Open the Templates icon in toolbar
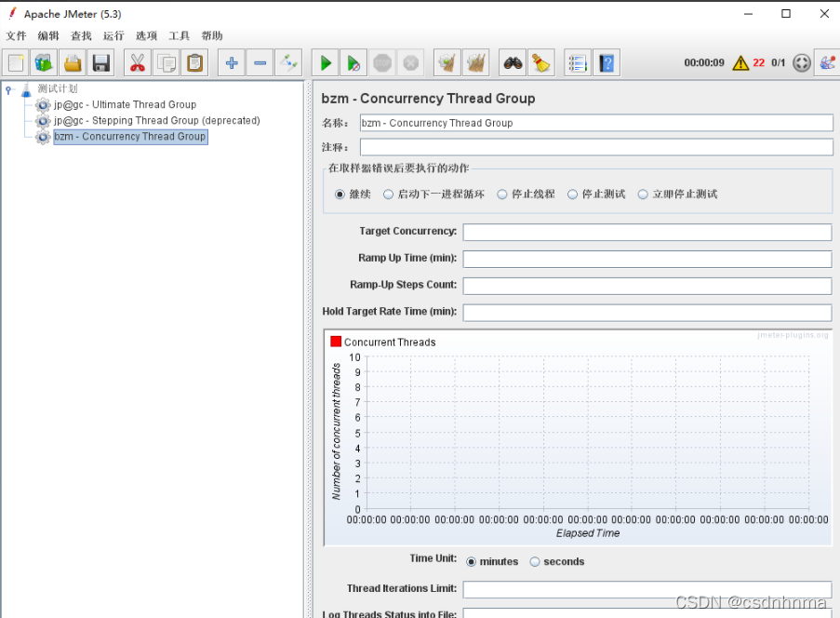Viewport: 840px width, 618px height. (x=44, y=63)
